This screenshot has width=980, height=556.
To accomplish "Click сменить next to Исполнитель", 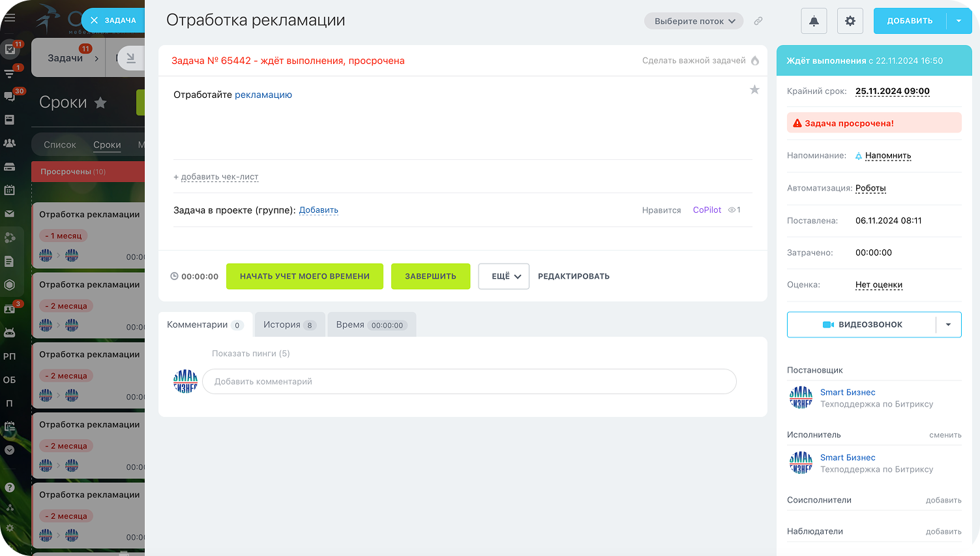I will [945, 435].
